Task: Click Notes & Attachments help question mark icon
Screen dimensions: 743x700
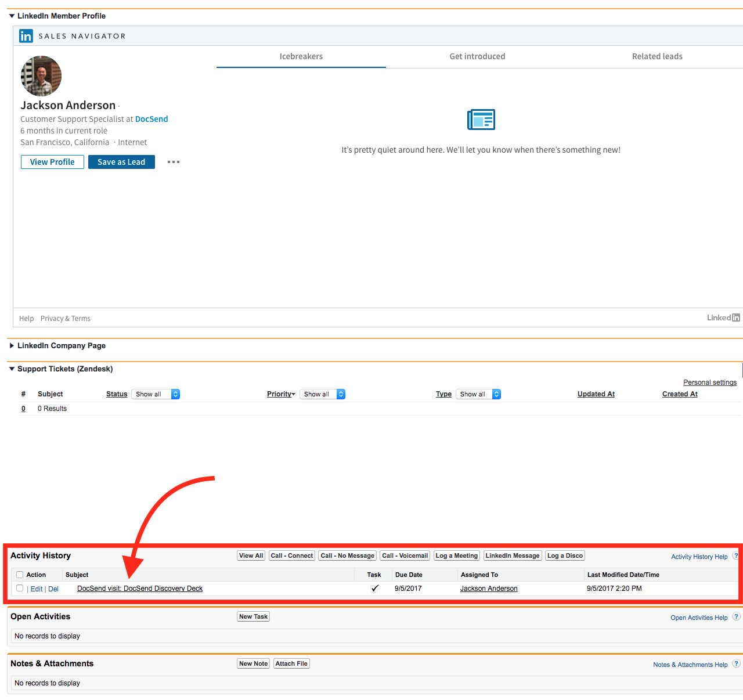Action: [736, 664]
